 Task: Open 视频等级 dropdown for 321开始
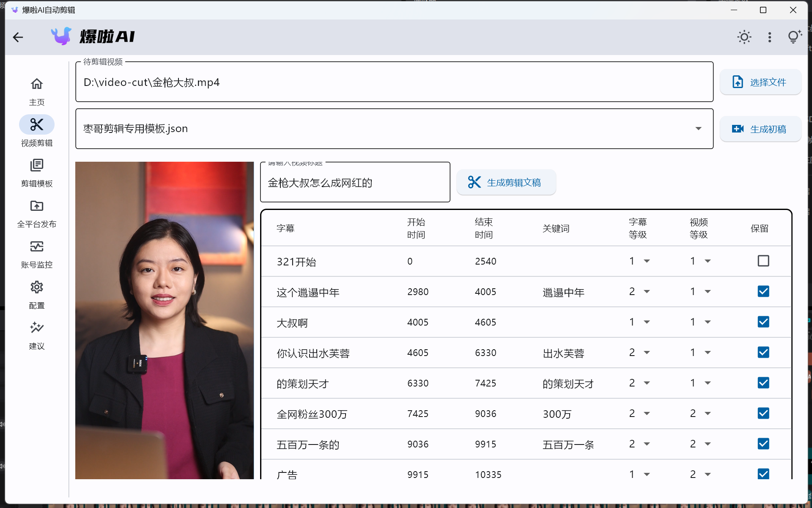click(700, 261)
